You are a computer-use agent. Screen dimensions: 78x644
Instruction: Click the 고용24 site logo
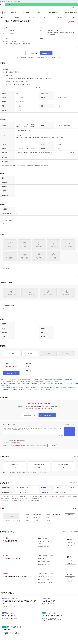3,13
